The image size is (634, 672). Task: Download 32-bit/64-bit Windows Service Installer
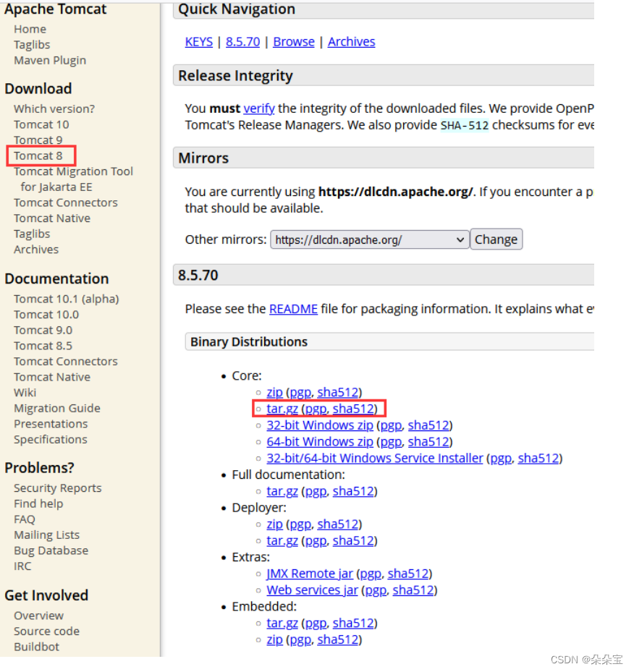pyautogui.click(x=375, y=458)
